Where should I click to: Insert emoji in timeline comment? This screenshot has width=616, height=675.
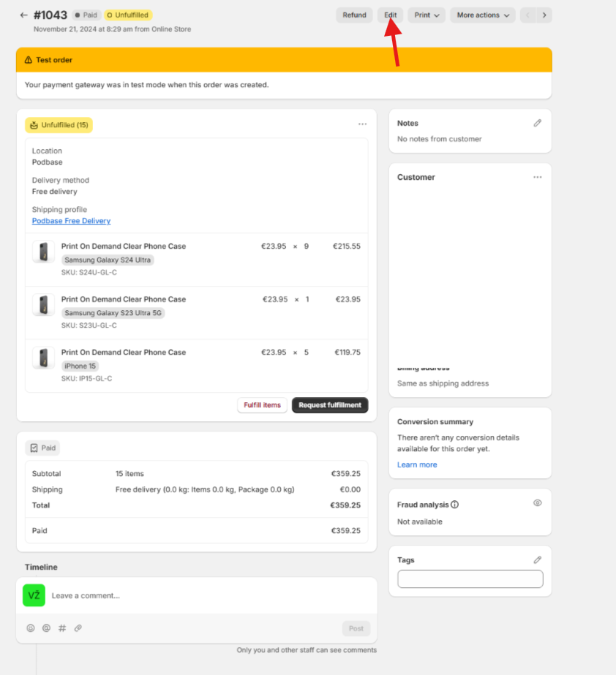tap(31, 628)
